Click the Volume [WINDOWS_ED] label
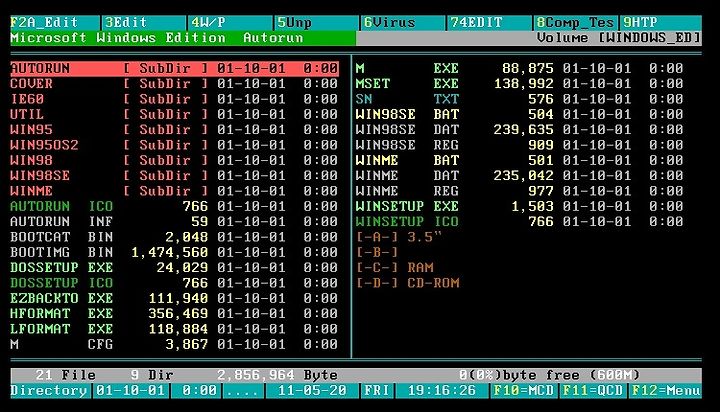720x412 pixels. click(x=619, y=38)
